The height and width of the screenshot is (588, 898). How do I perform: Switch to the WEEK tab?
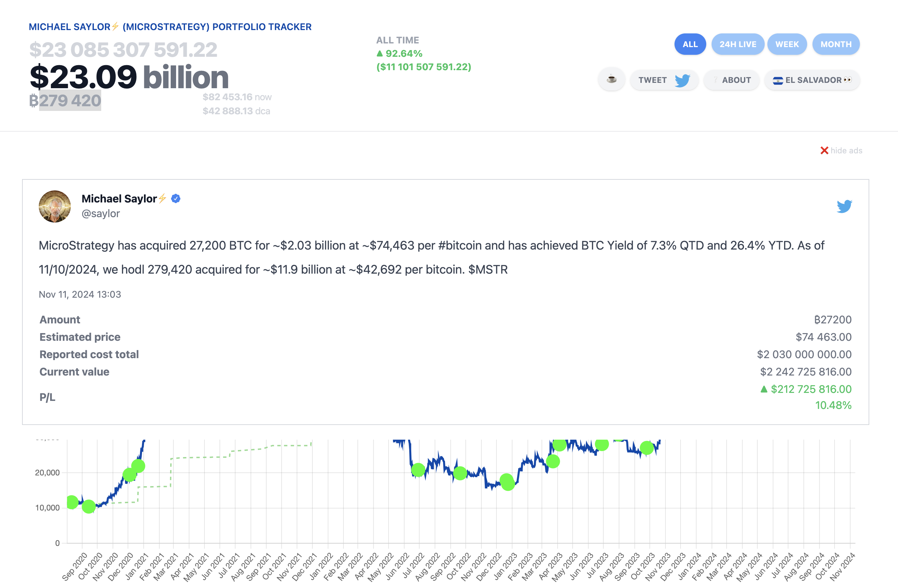(x=787, y=44)
